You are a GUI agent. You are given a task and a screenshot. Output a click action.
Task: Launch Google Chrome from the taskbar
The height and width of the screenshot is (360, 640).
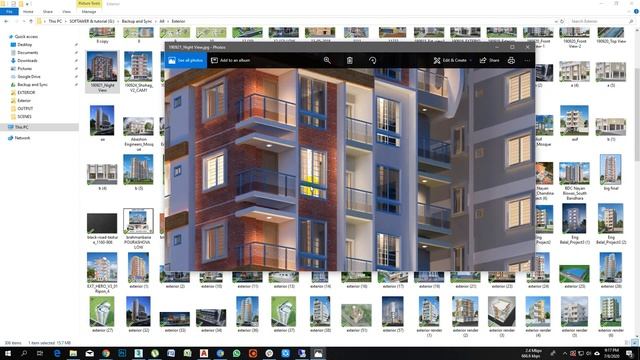106,353
